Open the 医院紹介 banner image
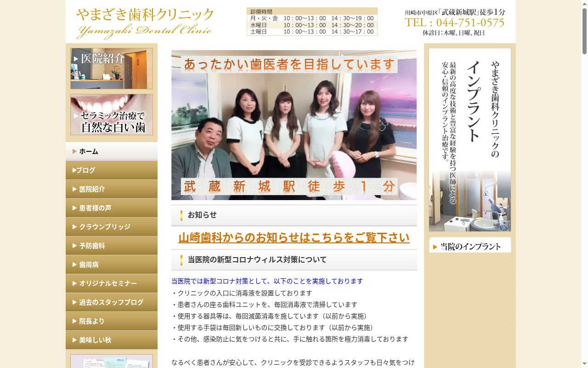588x368 pixels. 112,69
